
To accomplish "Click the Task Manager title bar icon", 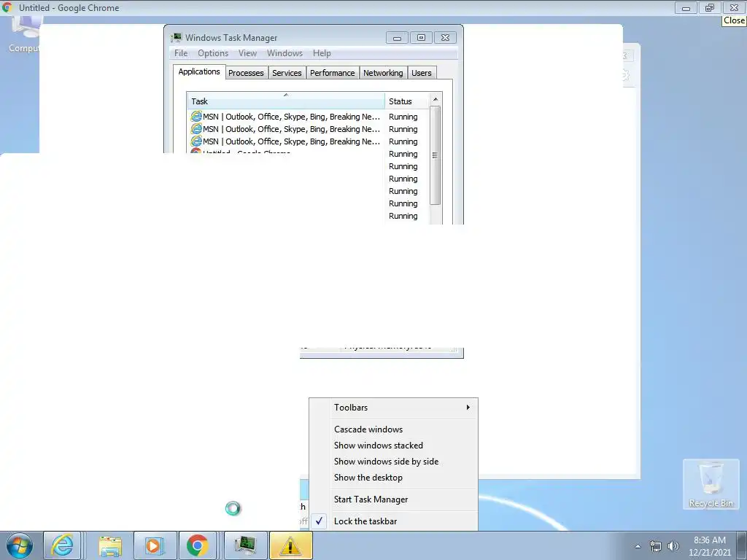I will tap(177, 38).
